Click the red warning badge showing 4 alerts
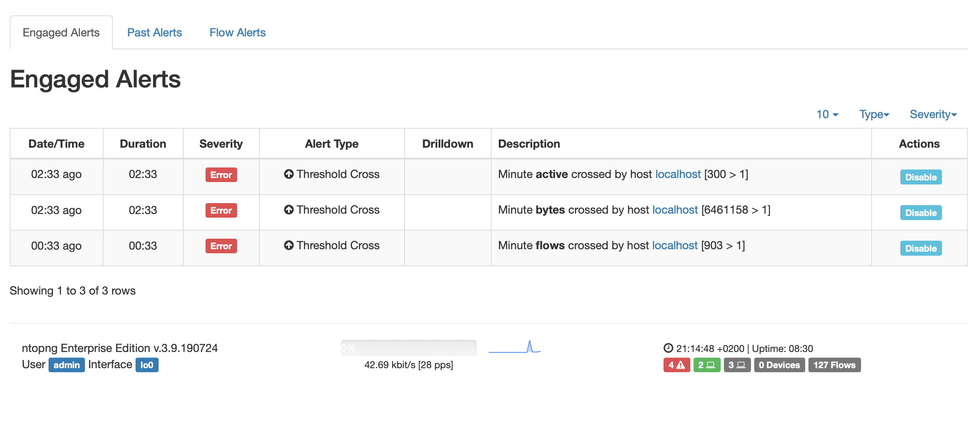The image size is (980, 424). coord(676,365)
